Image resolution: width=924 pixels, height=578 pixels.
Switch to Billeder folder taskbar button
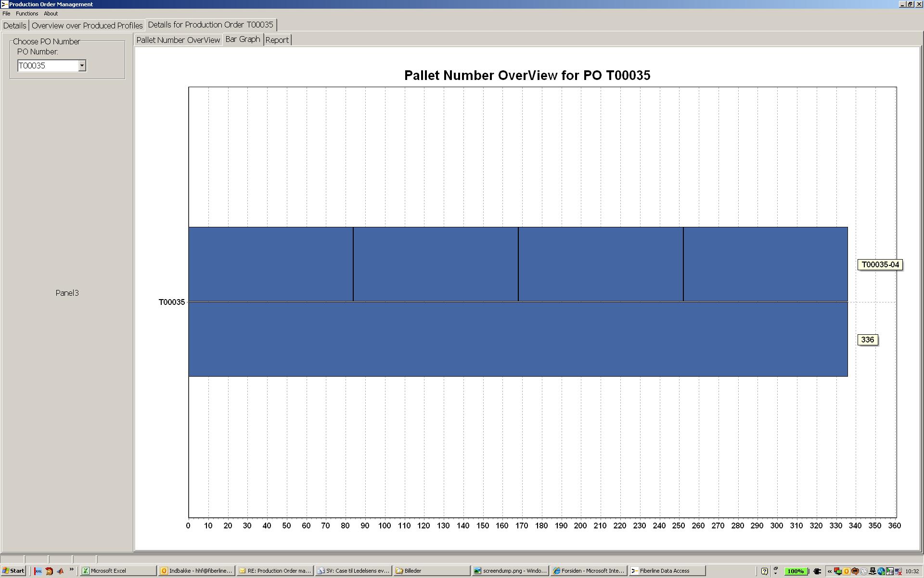click(x=432, y=571)
